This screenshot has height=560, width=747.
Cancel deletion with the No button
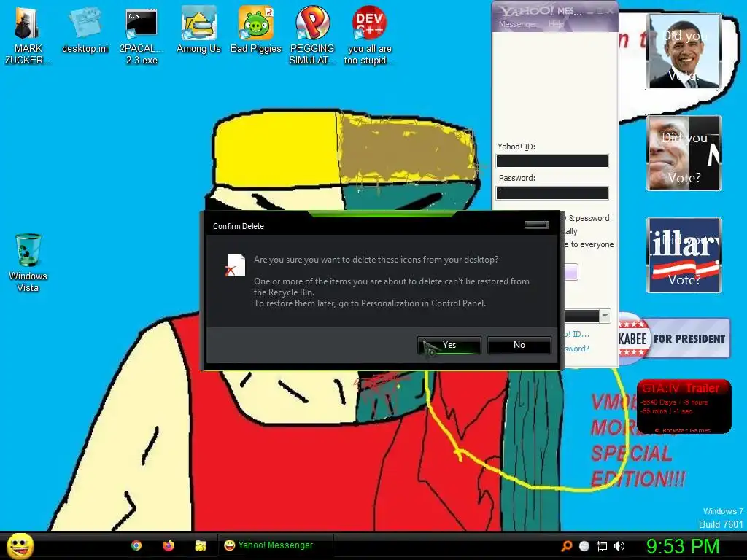[x=519, y=345]
